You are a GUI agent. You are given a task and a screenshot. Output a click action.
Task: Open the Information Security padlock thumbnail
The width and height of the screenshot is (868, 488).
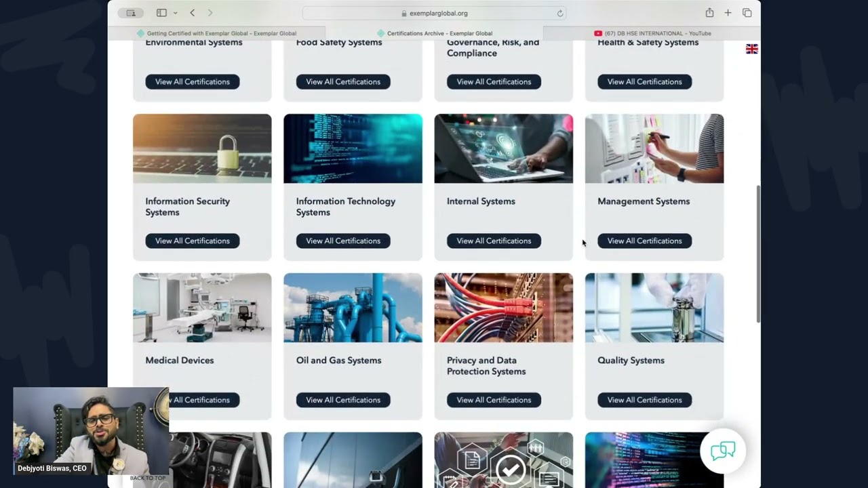pos(202,148)
